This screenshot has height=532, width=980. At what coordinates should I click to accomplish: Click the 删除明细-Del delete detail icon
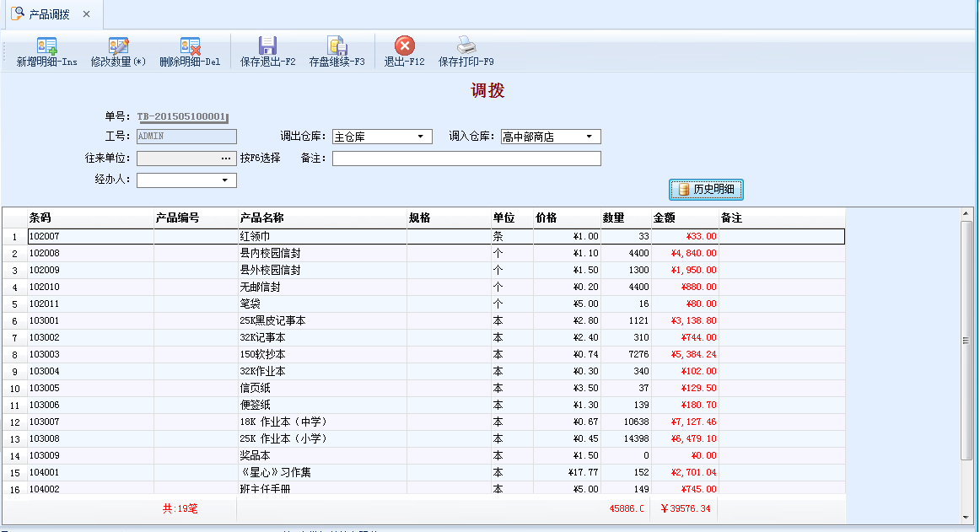click(x=190, y=46)
